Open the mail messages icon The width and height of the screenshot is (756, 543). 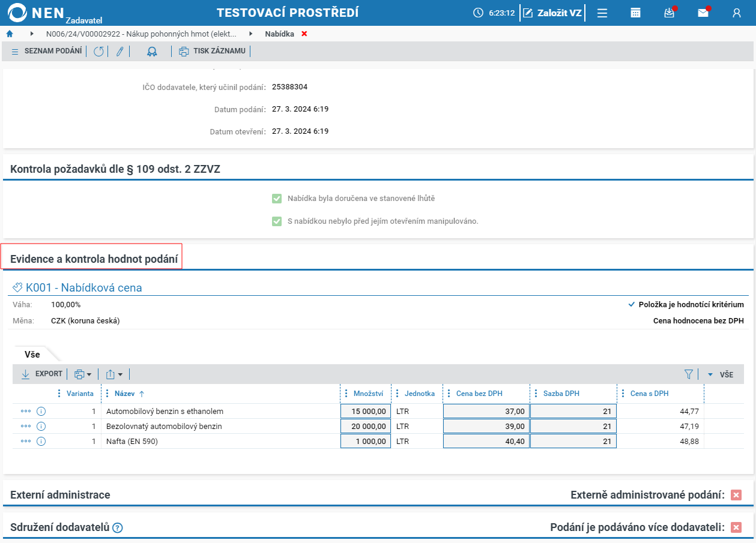tap(703, 13)
